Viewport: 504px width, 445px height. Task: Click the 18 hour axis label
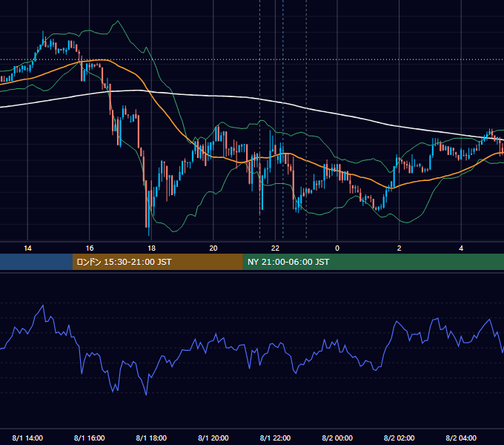click(x=151, y=248)
